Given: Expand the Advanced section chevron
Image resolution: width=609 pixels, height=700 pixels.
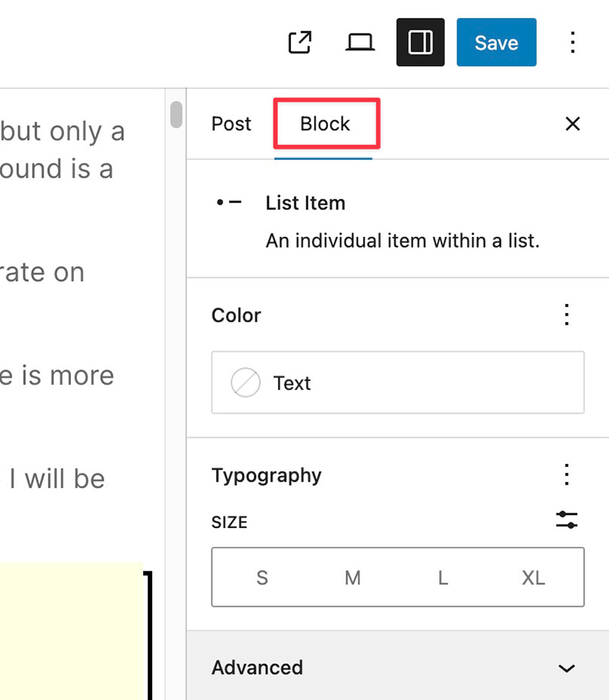Looking at the screenshot, I should pos(566,668).
